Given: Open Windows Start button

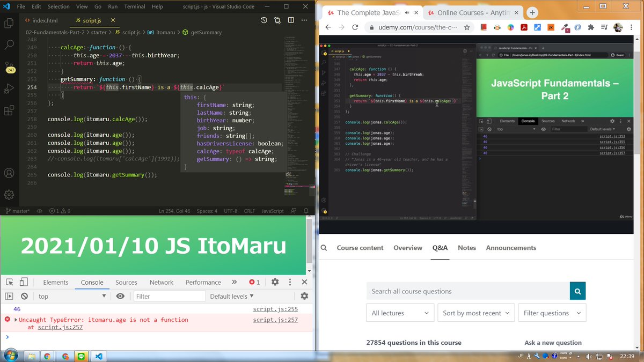Looking at the screenshot, I should [11, 356].
